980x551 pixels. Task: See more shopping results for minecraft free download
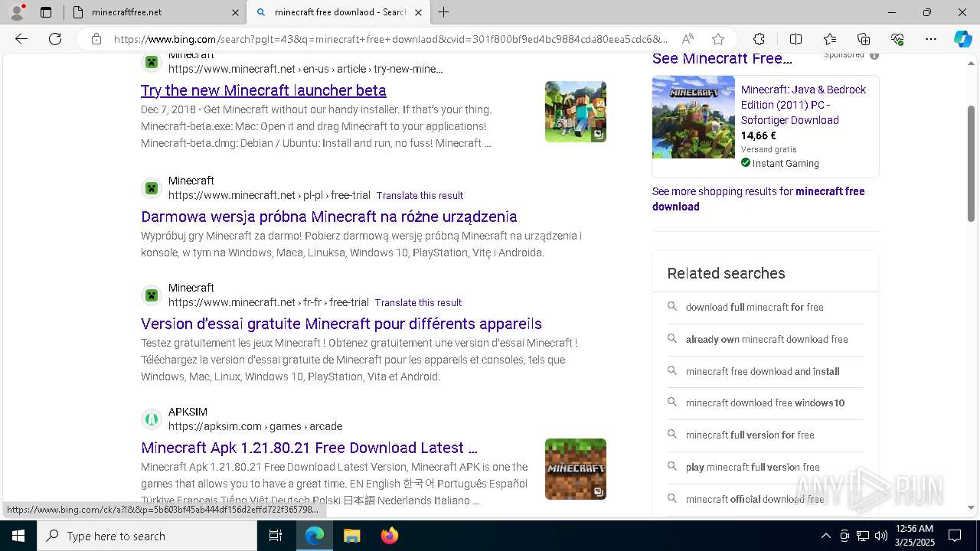pos(759,199)
